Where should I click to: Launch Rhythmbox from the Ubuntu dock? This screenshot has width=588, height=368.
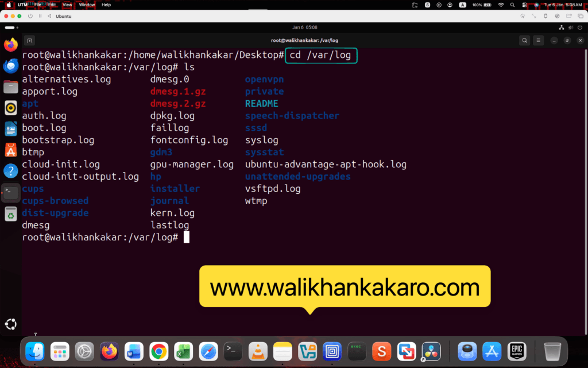tap(10, 108)
